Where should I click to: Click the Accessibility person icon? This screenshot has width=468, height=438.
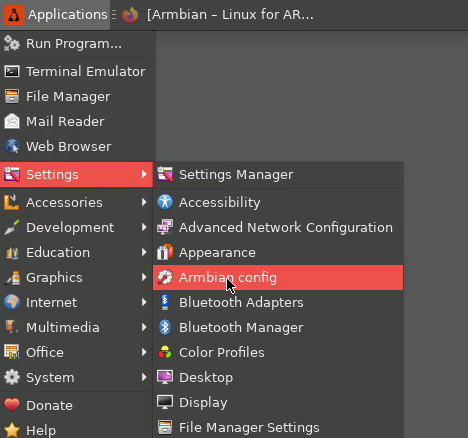(x=165, y=202)
